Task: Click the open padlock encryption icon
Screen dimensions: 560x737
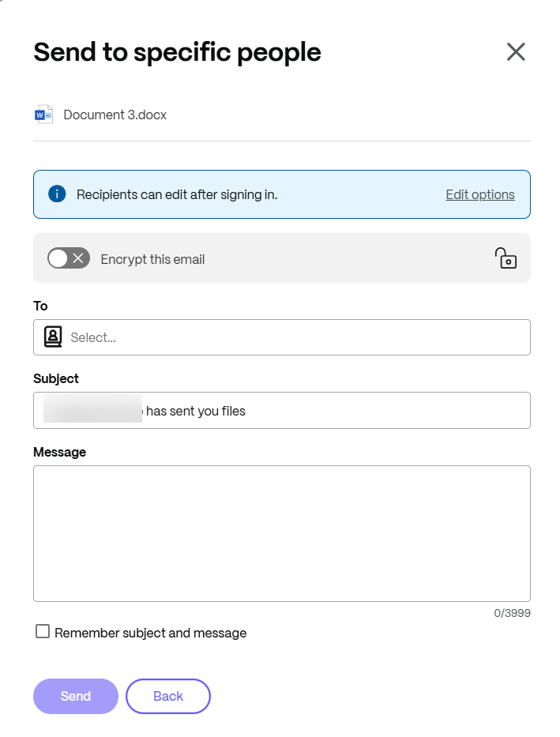Action: pyautogui.click(x=506, y=258)
